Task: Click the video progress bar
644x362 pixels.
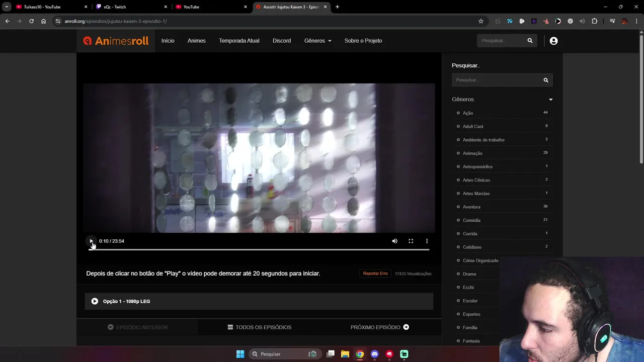Action: 259,249
